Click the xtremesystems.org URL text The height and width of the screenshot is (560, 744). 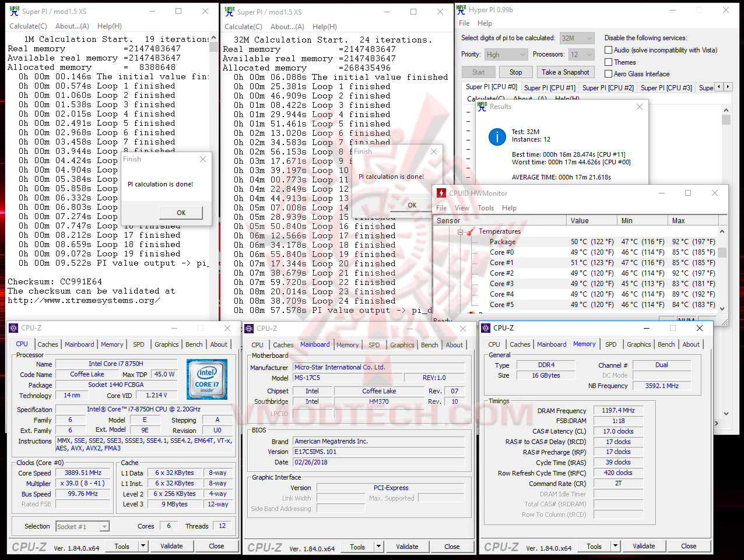point(84,300)
